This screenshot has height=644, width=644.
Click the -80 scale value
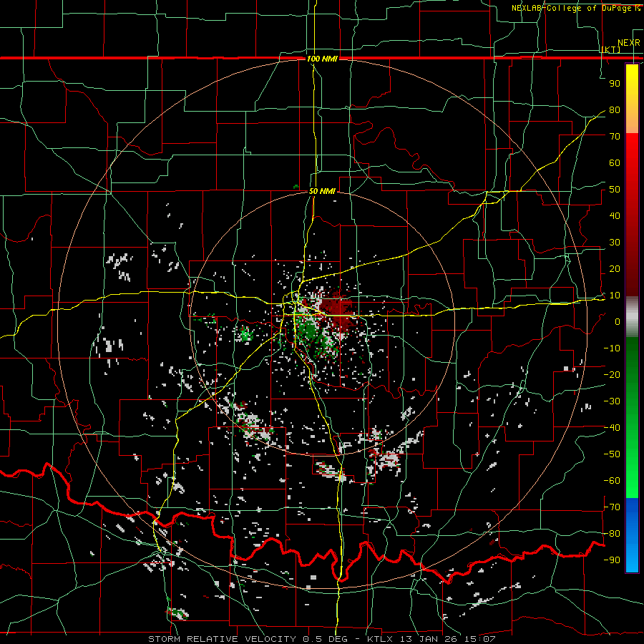pyautogui.click(x=612, y=534)
